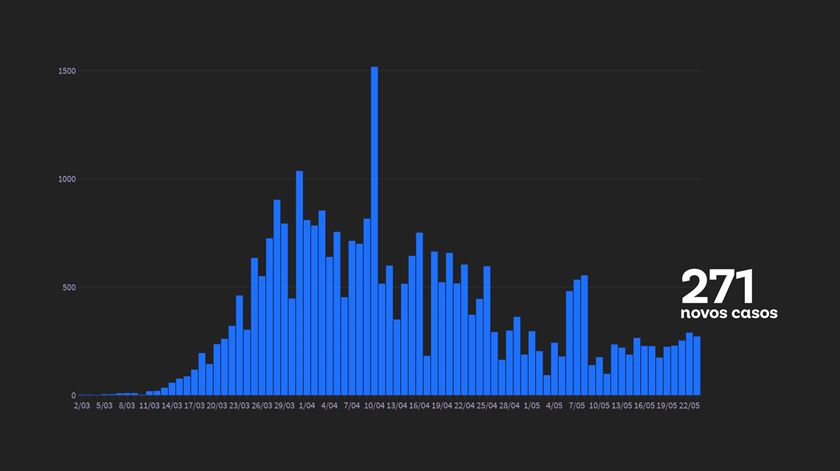Click the 0 y-axis label
Screen dimensions: 840x471
click(x=74, y=396)
